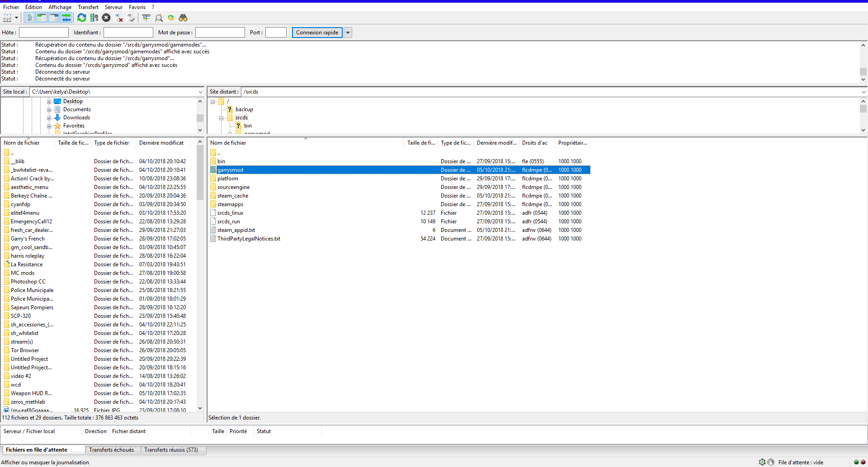Sort remote files by Taille de fi... column
The width and height of the screenshot is (868, 467).
[x=421, y=143]
